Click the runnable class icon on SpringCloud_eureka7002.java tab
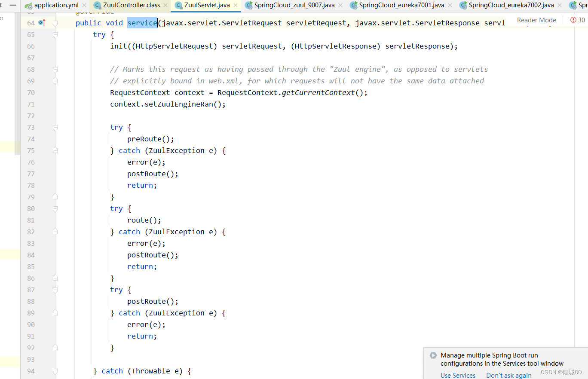The width and height of the screenshot is (588, 379). pyautogui.click(x=463, y=6)
